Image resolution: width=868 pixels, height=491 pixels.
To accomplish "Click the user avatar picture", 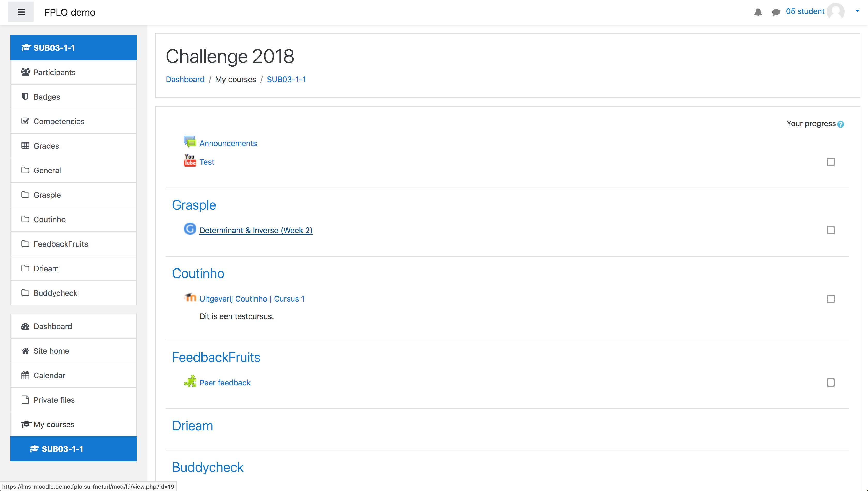I will (836, 11).
